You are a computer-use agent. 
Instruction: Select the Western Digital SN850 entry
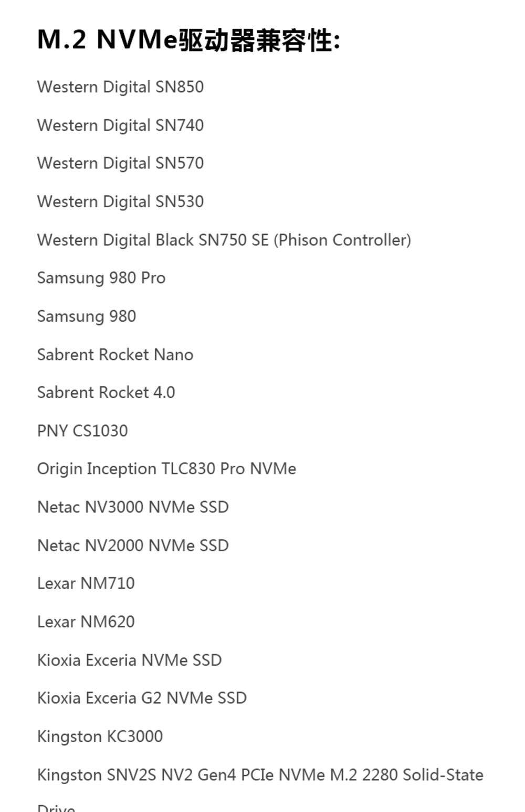click(120, 87)
